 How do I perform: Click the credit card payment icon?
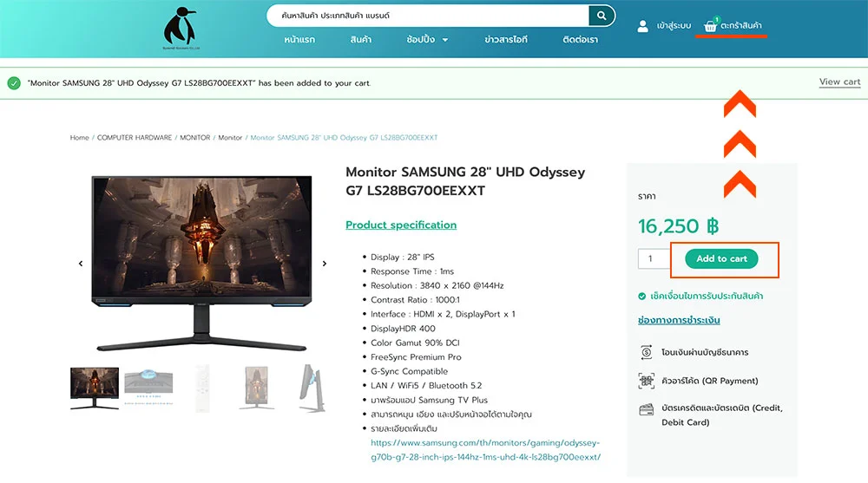point(646,410)
